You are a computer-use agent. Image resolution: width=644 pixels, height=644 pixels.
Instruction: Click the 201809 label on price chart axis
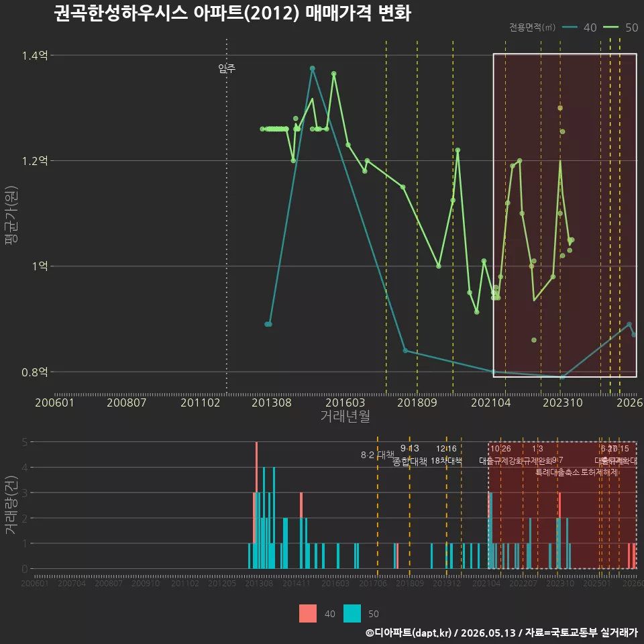417,402
